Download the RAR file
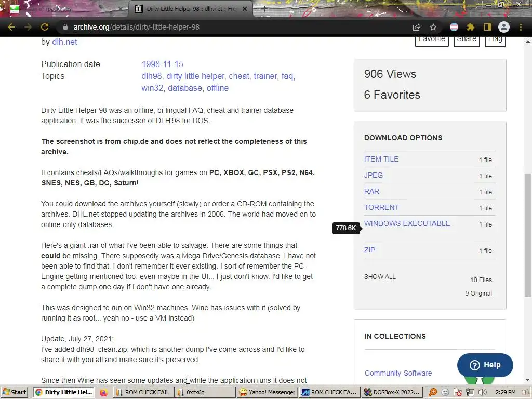This screenshot has width=532, height=399. point(371,191)
